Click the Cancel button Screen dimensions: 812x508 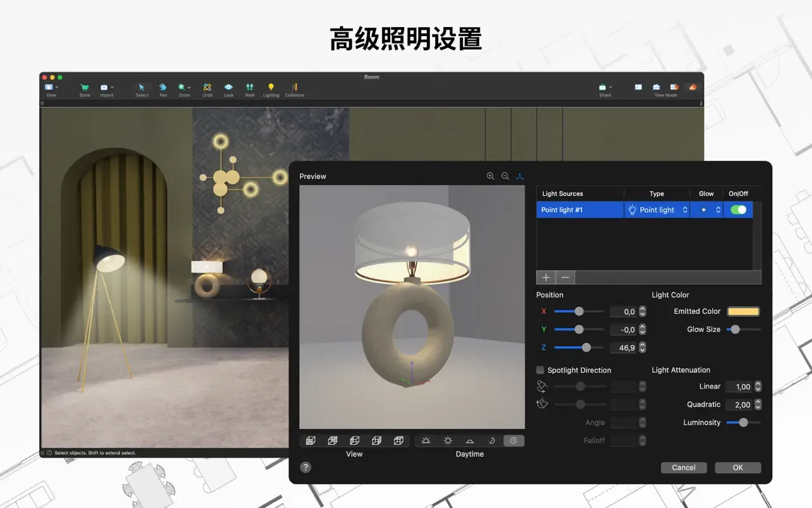coord(684,468)
